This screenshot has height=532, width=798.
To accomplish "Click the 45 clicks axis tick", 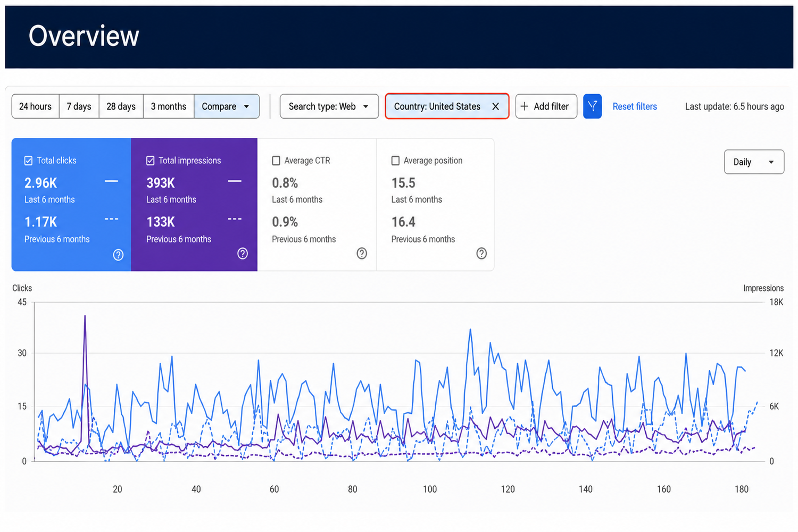I will pos(22,302).
